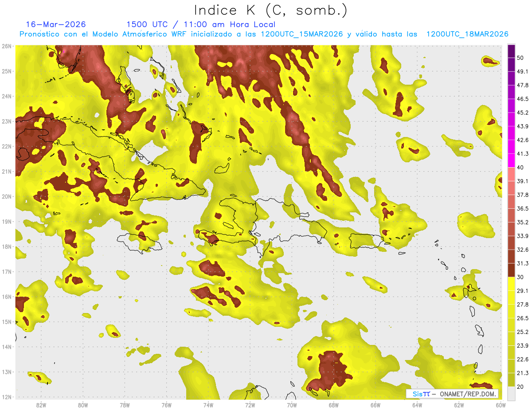Viewport: 532px width, 411px height.
Task: Click the colorbar value '20'
Action: click(521, 387)
